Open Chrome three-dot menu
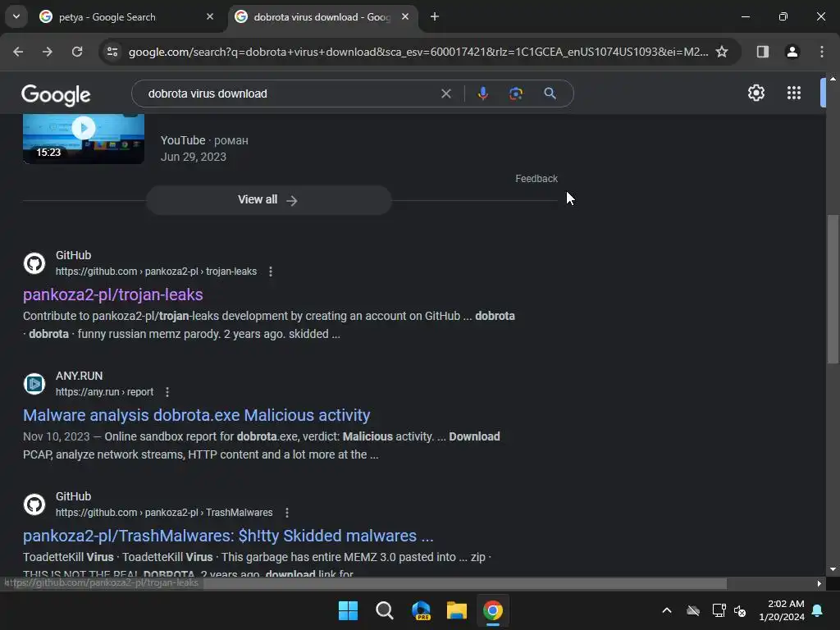 click(822, 52)
